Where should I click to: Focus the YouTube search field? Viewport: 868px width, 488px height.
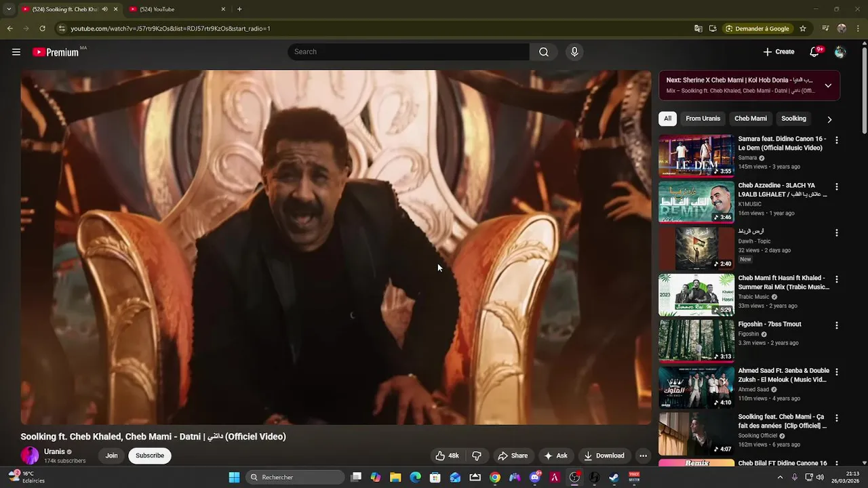408,52
